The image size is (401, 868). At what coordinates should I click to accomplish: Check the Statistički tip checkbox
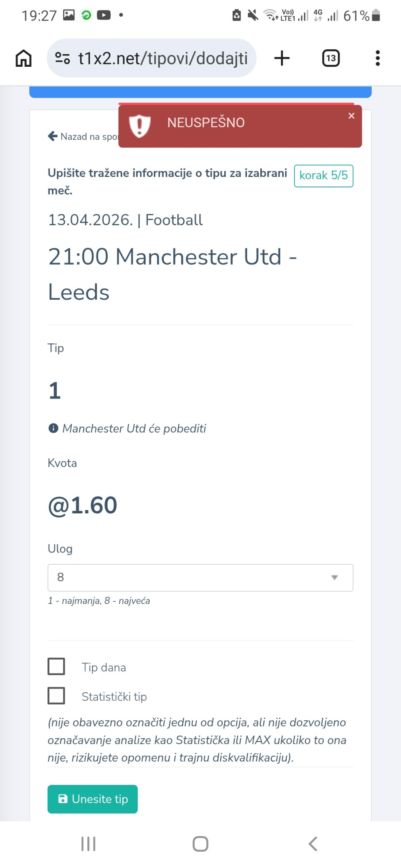tap(56, 696)
